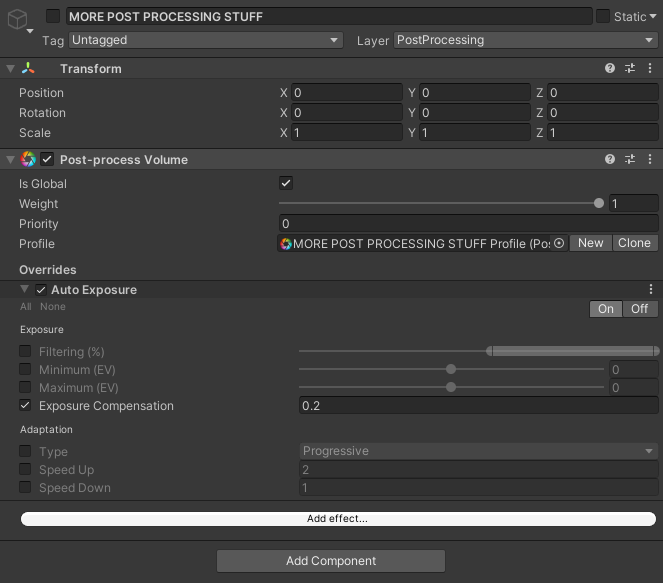663x583 pixels.
Task: Uncheck the Exposure Compensation override checkbox
Action: (25, 405)
